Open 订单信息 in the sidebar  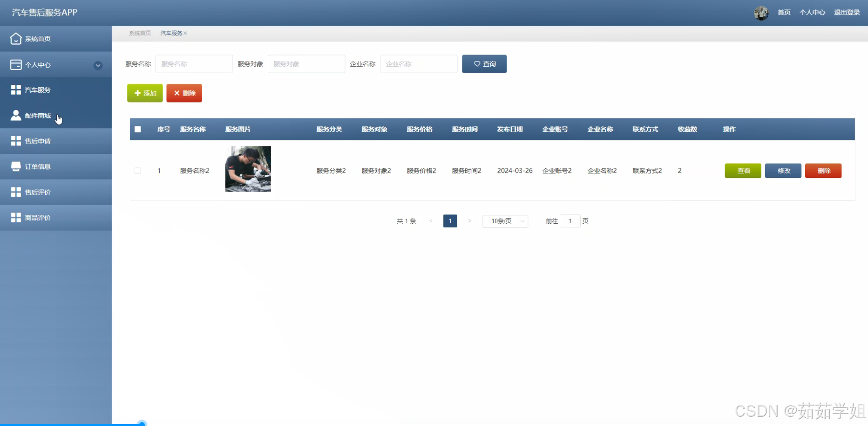56,166
